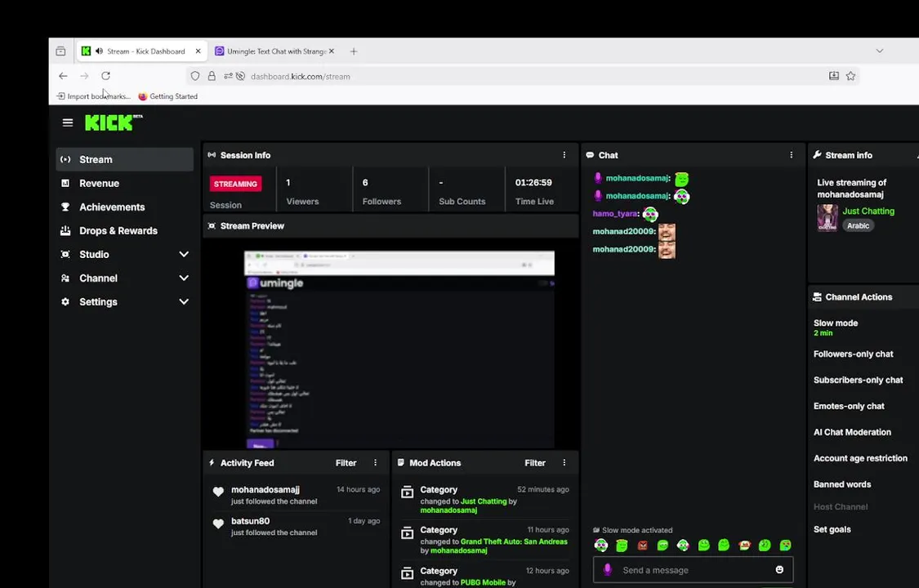Click the browser address bar URL
The height and width of the screenshot is (588, 919).
tap(300, 76)
